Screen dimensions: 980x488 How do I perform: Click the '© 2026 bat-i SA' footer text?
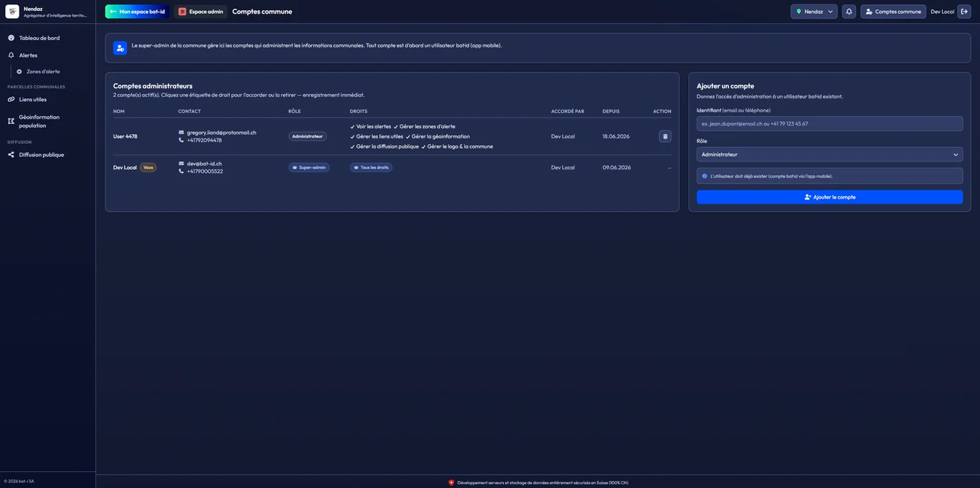click(x=19, y=481)
